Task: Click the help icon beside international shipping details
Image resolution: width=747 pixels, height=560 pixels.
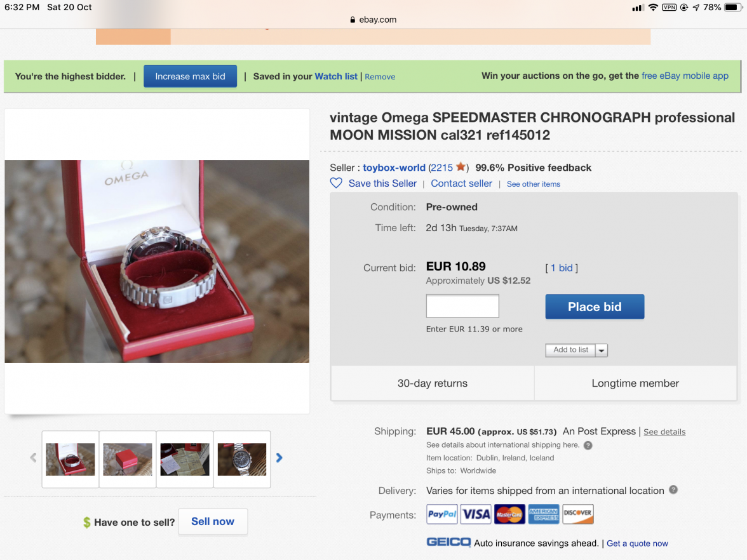Action: tap(588, 445)
